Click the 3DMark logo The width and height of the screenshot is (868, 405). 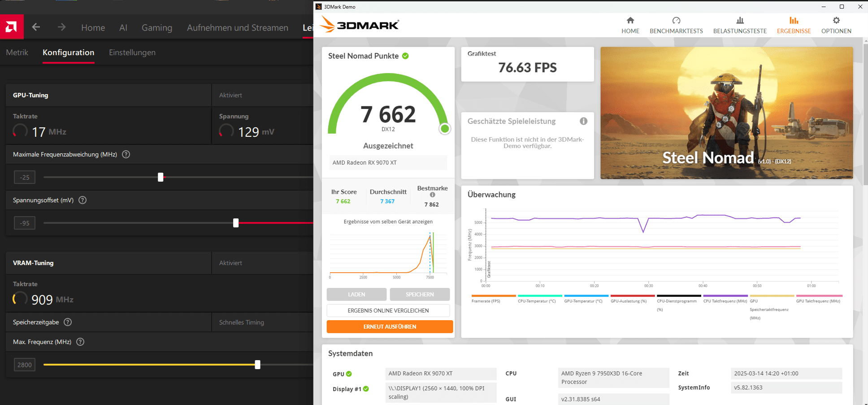coord(360,25)
